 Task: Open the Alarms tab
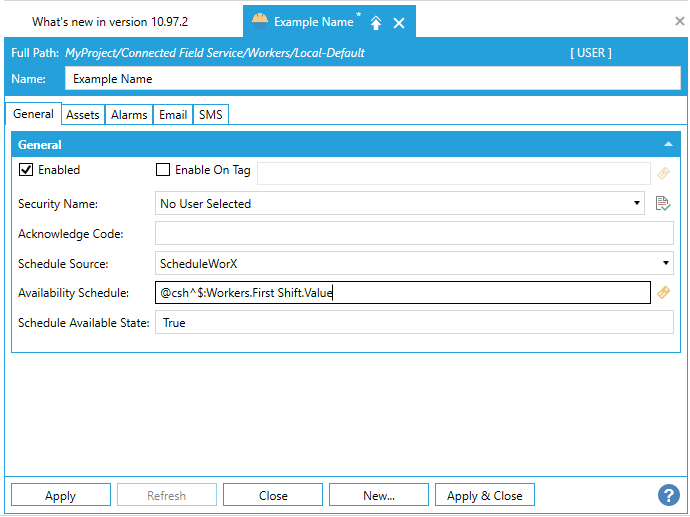[129, 115]
